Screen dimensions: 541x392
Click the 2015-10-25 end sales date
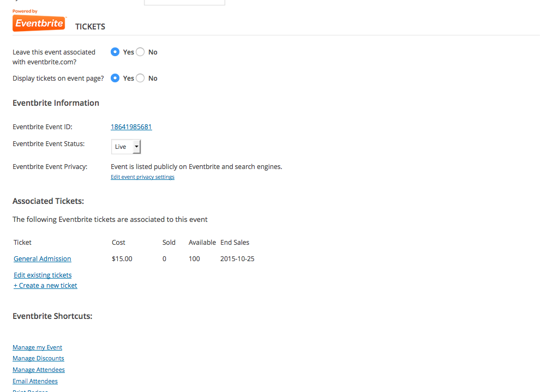coord(237,259)
